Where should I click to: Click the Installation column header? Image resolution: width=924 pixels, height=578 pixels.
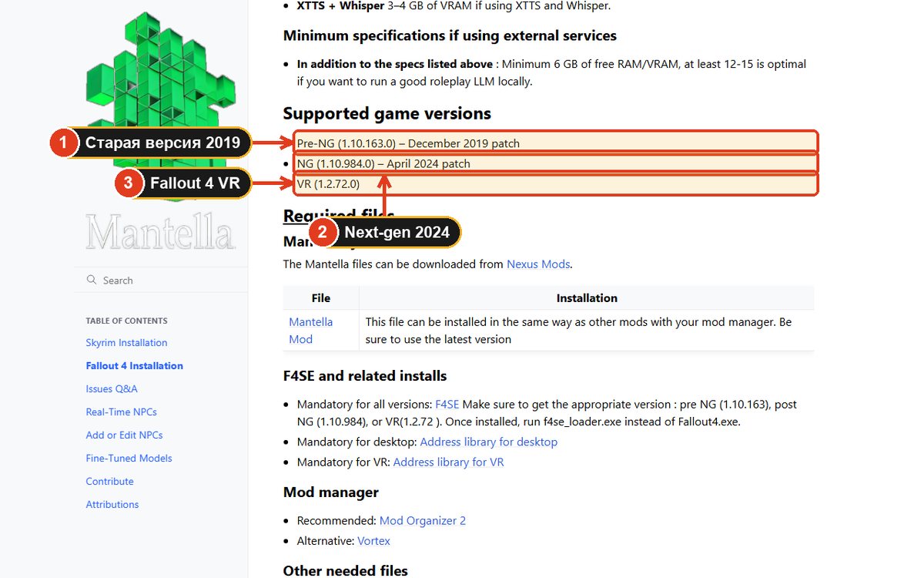click(x=587, y=298)
